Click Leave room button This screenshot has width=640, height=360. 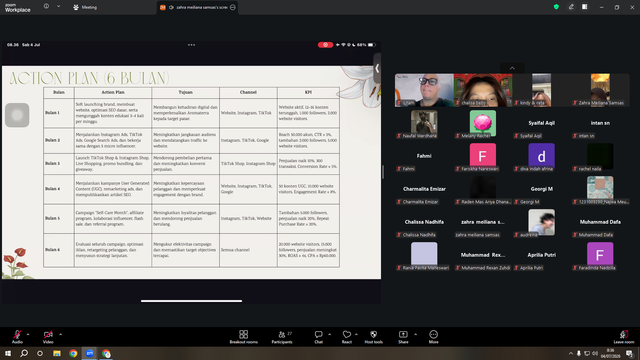pyautogui.click(x=624, y=337)
